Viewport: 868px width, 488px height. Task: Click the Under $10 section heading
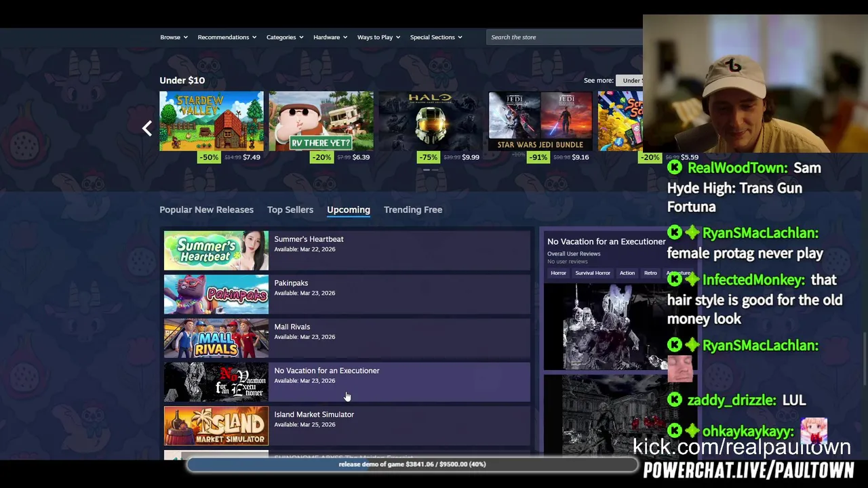pyautogui.click(x=182, y=80)
